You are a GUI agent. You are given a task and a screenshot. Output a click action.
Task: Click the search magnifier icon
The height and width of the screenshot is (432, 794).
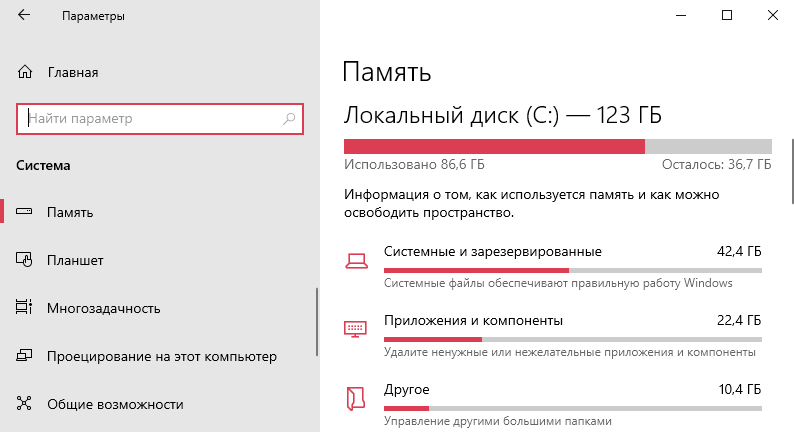289,119
